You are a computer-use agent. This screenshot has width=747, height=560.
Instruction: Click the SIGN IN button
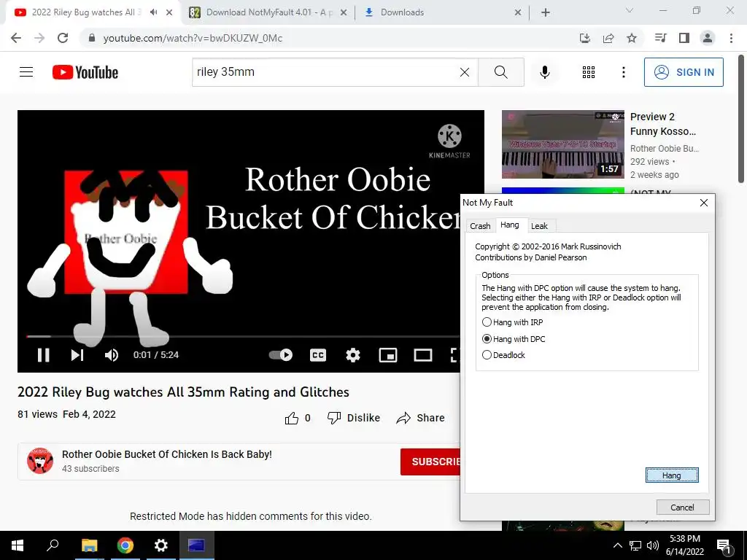[684, 72]
